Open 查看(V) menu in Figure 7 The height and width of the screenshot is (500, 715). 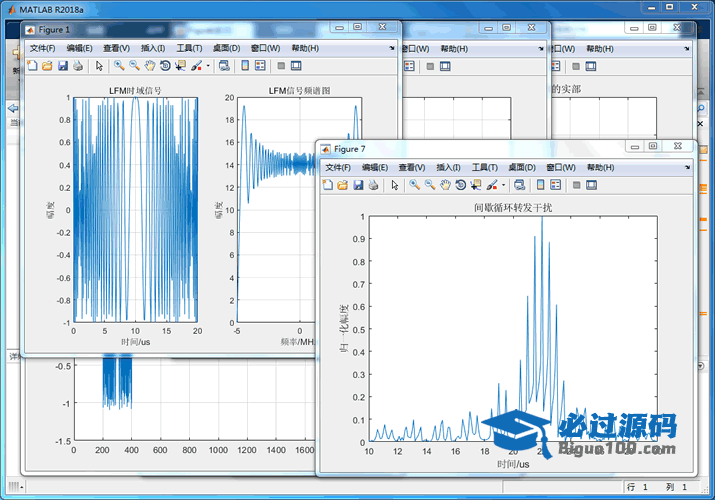[412, 168]
